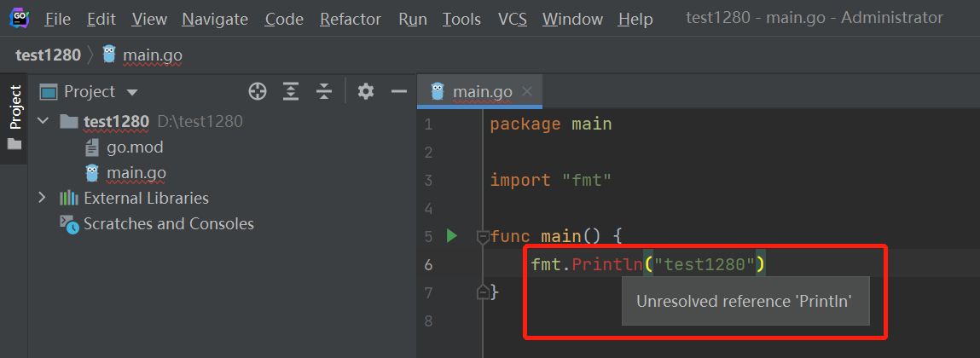Open the Run menu
Image resolution: width=980 pixels, height=358 pixels.
point(413,20)
